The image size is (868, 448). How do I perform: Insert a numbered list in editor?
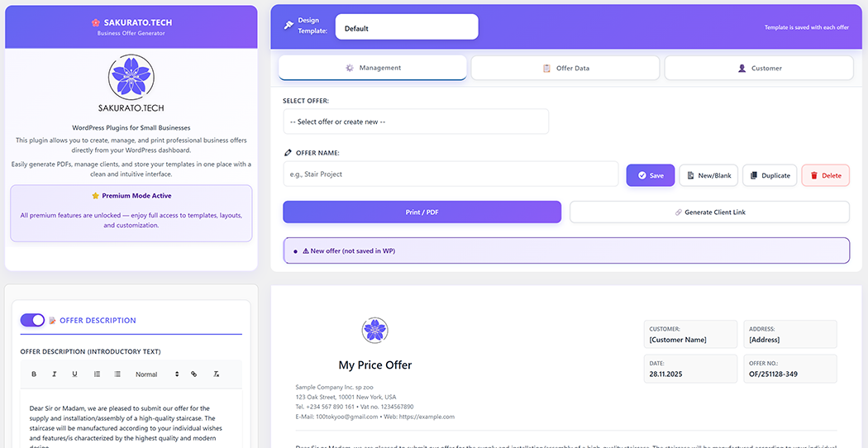pyautogui.click(x=98, y=374)
